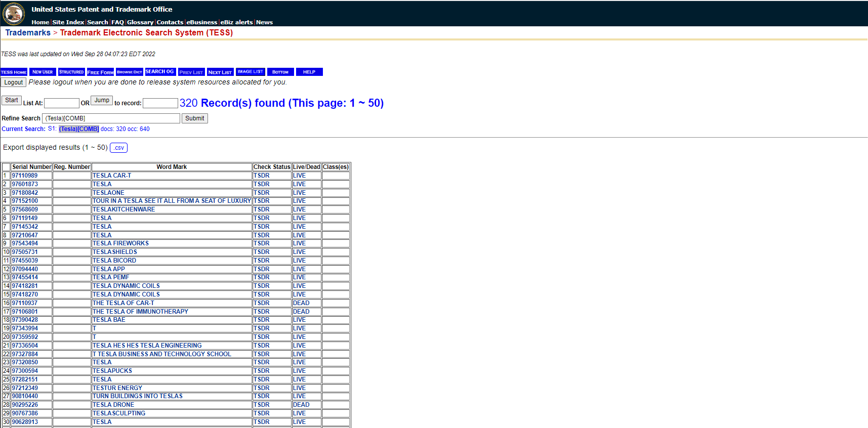The image size is (868, 428).
Task: Open serial number 97343994
Action: pos(25,328)
